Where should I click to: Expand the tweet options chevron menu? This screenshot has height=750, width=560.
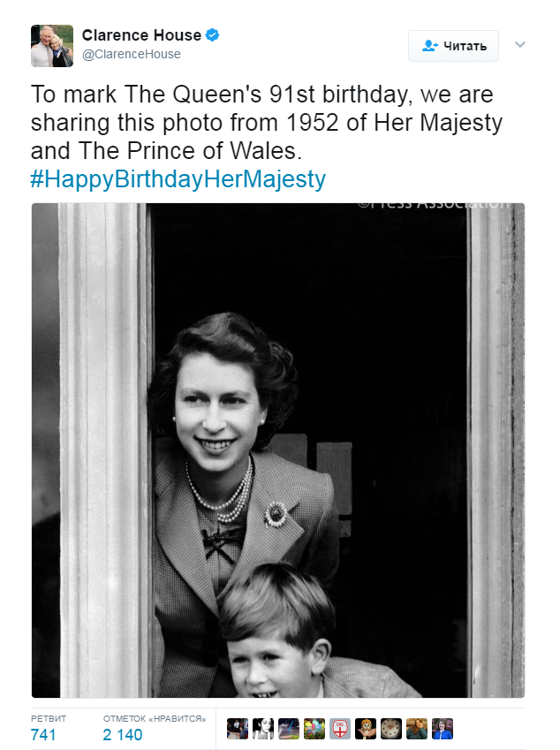(519, 45)
